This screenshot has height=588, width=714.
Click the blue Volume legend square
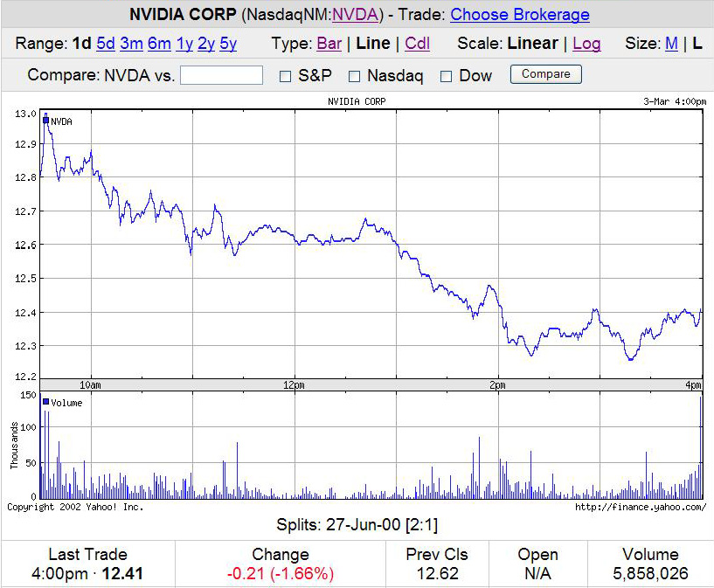45,402
